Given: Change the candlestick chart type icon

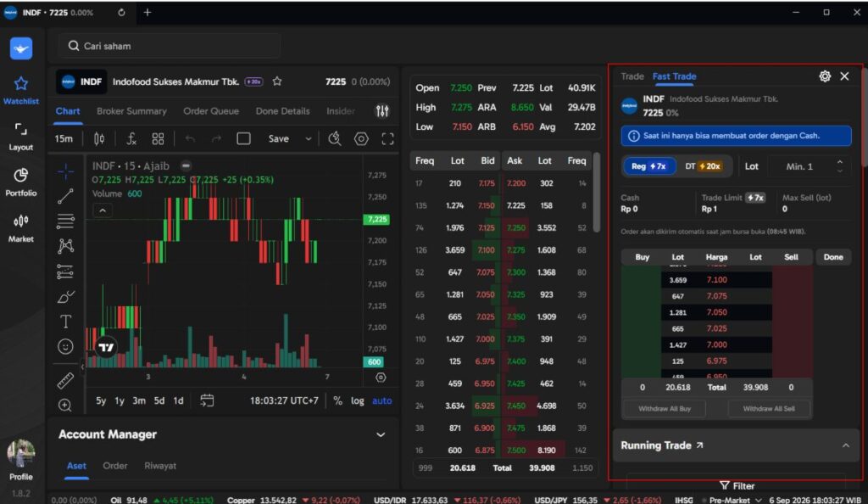Looking at the screenshot, I should click(99, 139).
